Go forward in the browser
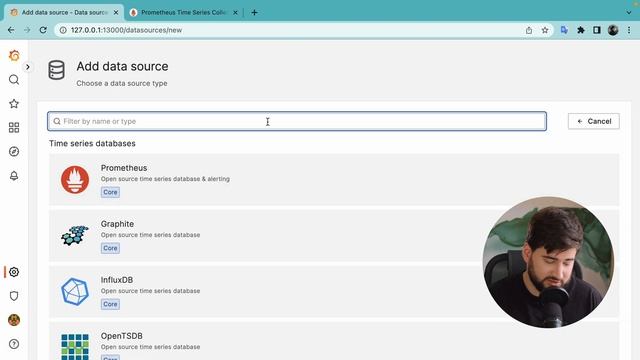The width and height of the screenshot is (640, 360). 27,30
